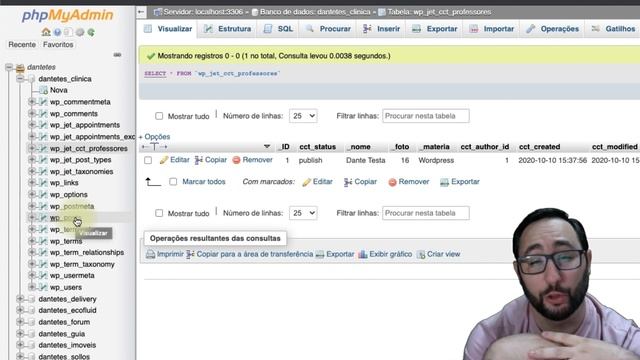
Task: Open the Operações tab
Action: 552,29
